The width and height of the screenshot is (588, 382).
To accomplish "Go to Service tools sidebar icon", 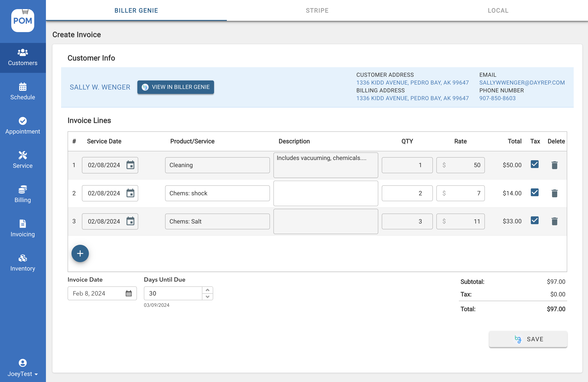I will tap(23, 155).
